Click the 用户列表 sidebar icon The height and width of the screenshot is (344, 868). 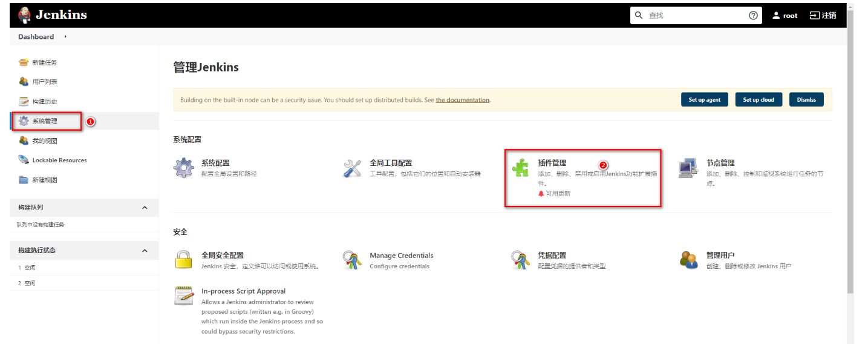24,82
